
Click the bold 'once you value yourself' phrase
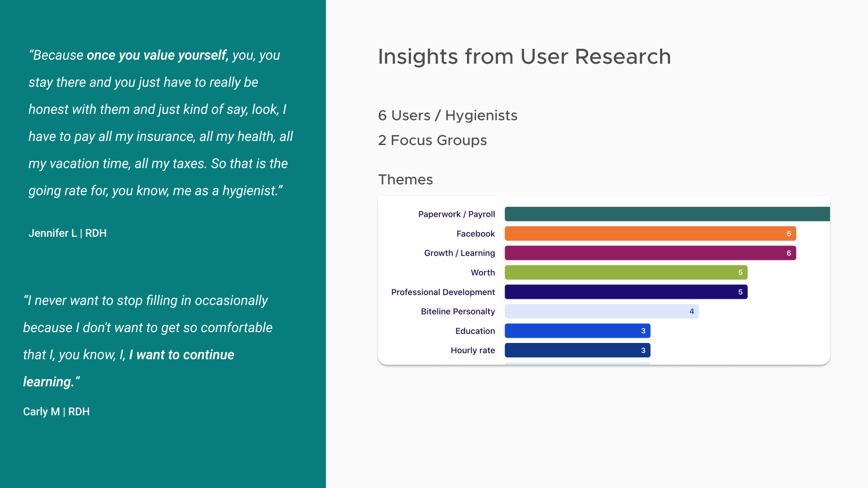point(157,56)
